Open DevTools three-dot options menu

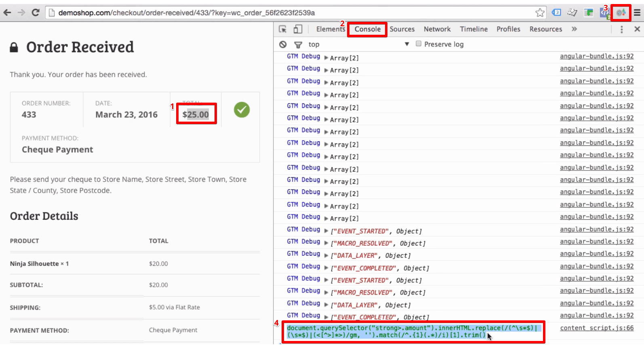[621, 29]
